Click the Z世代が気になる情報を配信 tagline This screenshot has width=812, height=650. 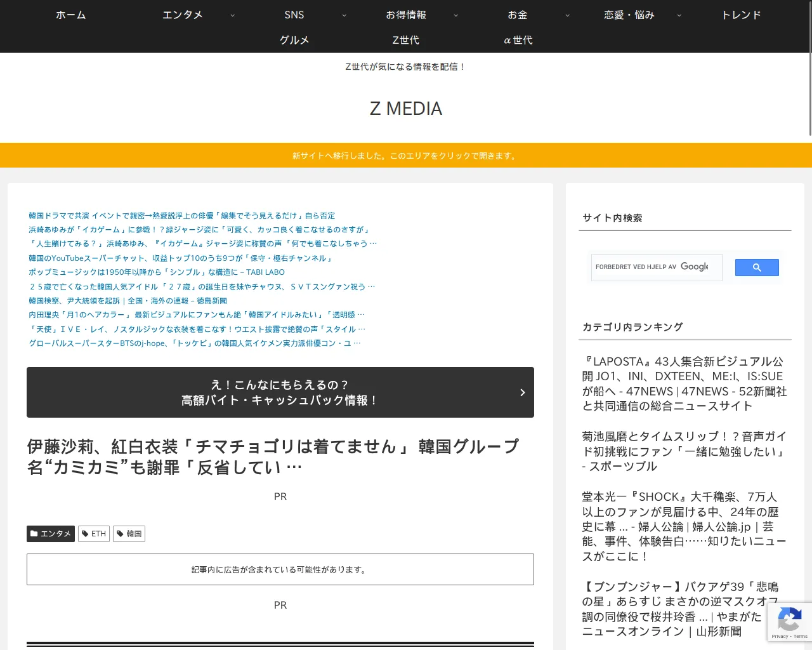406,67
